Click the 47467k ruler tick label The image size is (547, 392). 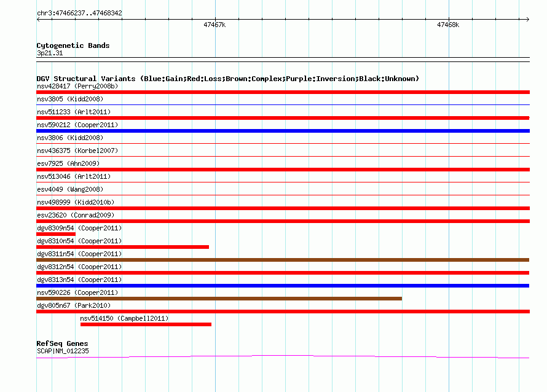pos(214,25)
